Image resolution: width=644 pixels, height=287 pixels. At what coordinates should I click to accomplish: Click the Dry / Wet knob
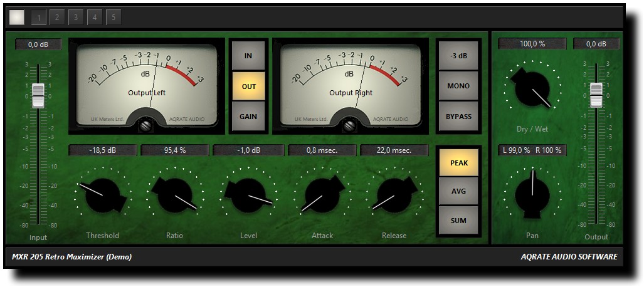tap(532, 88)
